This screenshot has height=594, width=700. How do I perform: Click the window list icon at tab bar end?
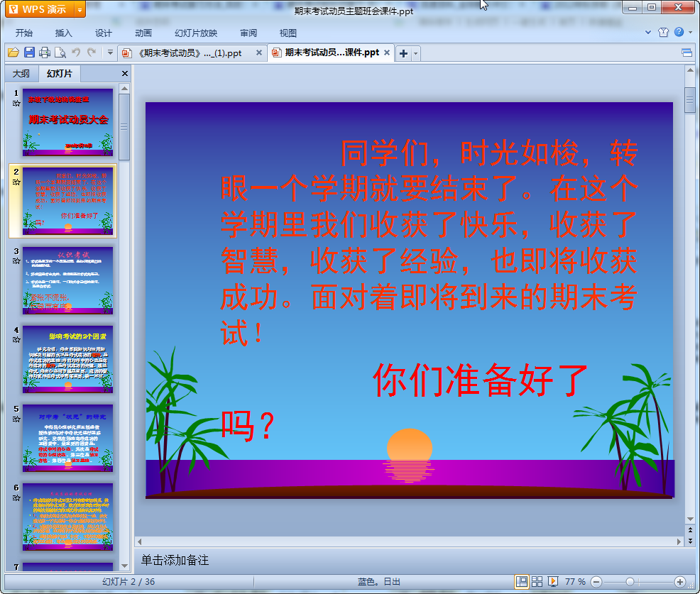[687, 53]
